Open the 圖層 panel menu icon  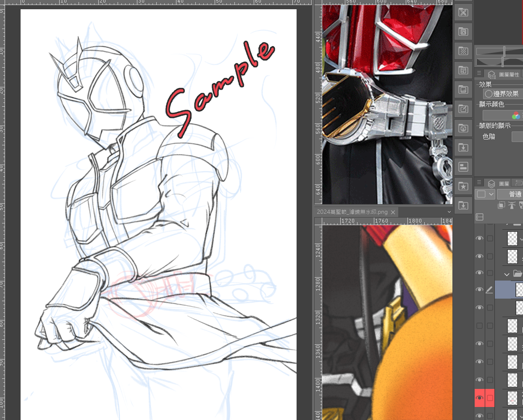[479, 183]
